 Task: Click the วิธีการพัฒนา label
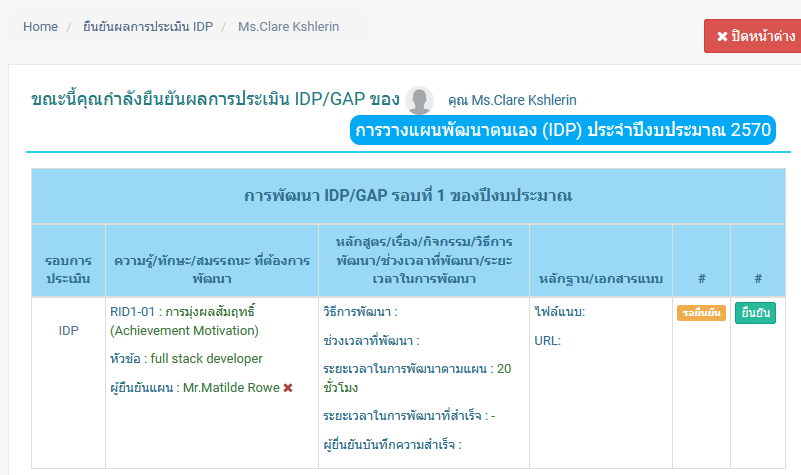[x=360, y=312]
